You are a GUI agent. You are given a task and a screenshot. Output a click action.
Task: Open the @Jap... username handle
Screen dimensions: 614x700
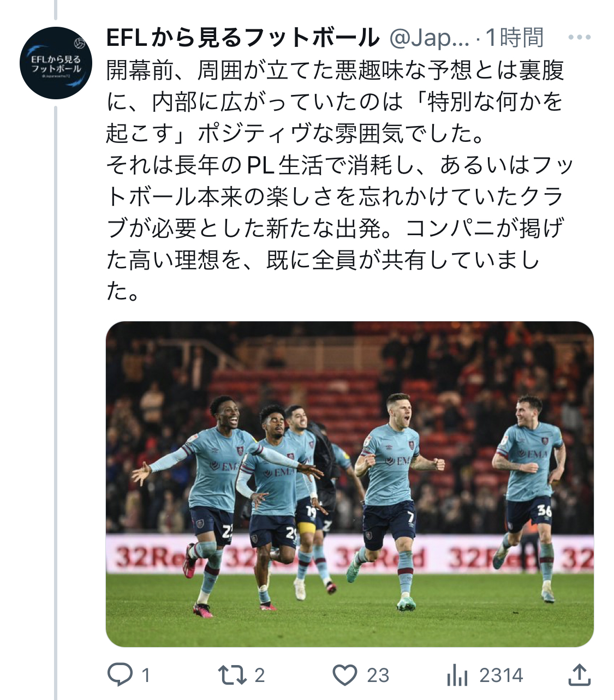point(429,38)
